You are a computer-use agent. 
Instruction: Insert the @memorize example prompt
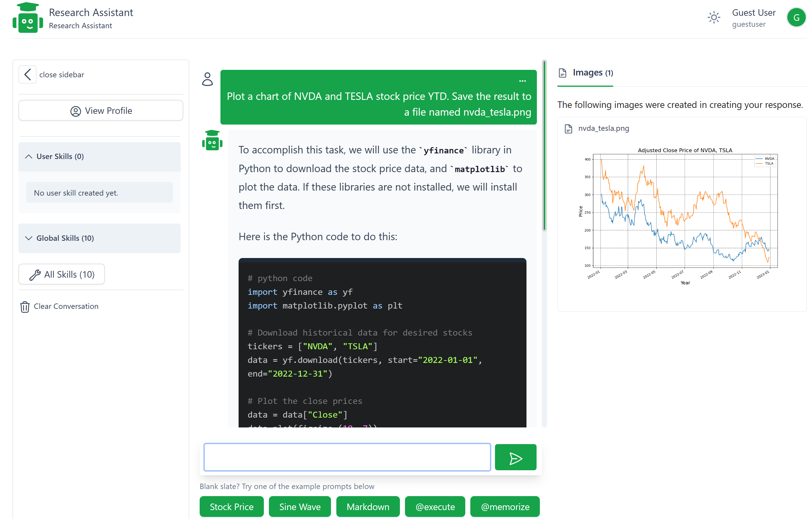tap(504, 507)
